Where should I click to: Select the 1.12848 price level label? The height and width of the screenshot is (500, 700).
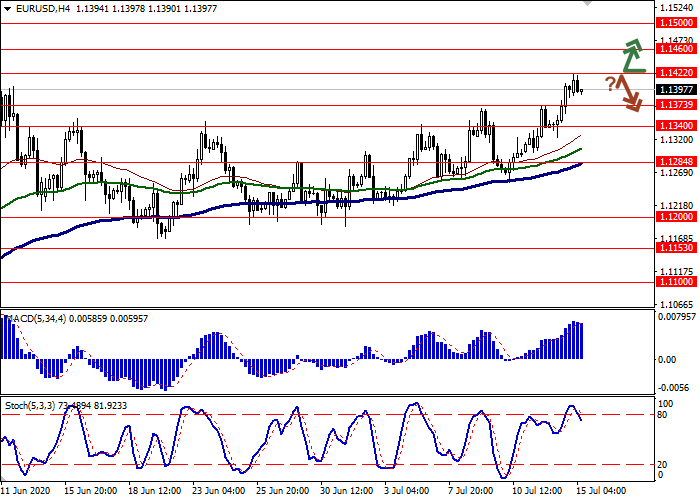pyautogui.click(x=676, y=162)
